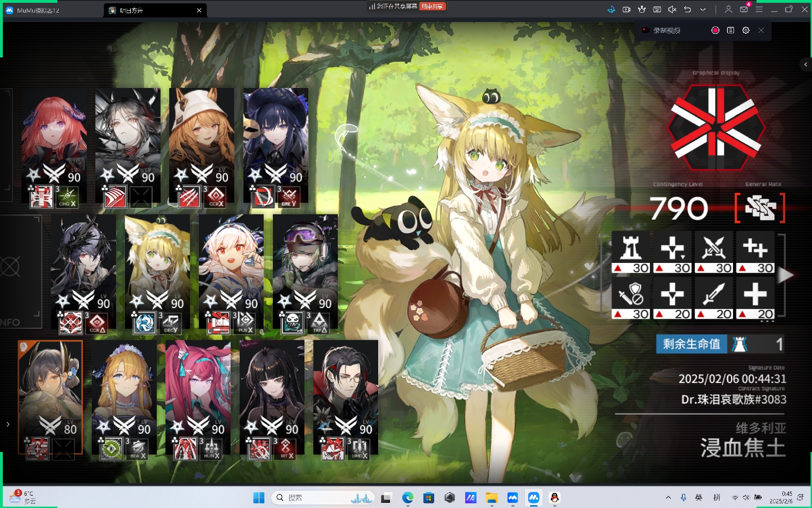
Task: Start recording with the red record button
Action: tap(715, 30)
